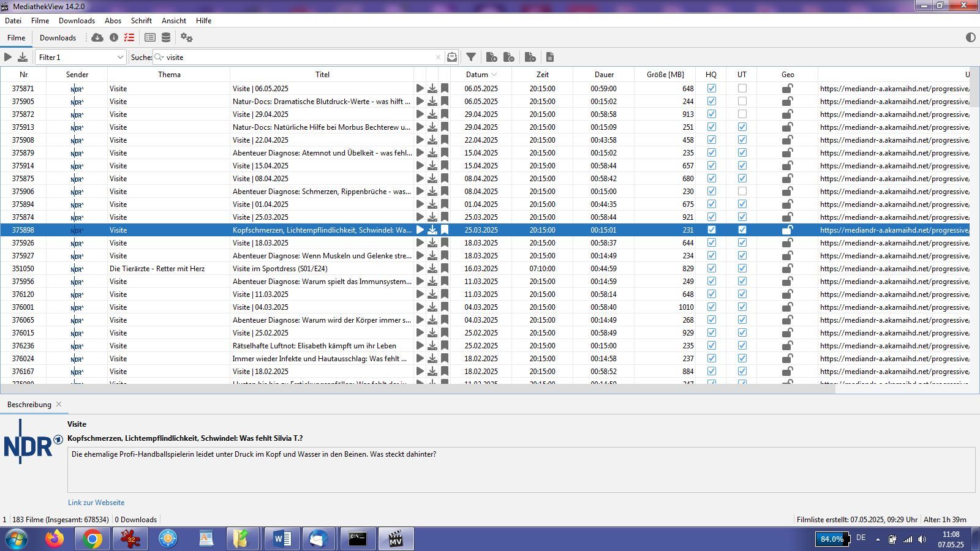This screenshot has width=980, height=551.
Task: Open Microsoft Word from the taskbar
Action: click(x=282, y=539)
